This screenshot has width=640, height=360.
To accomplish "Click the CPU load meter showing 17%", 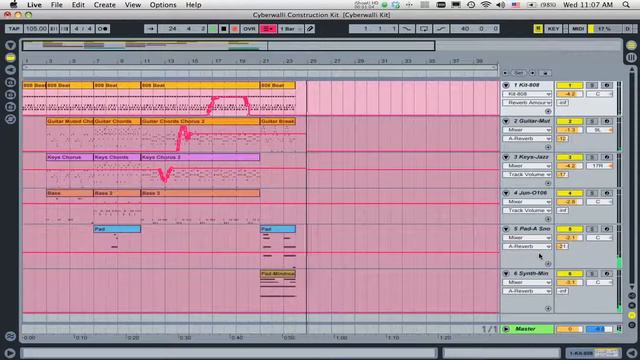I will tap(604, 29).
